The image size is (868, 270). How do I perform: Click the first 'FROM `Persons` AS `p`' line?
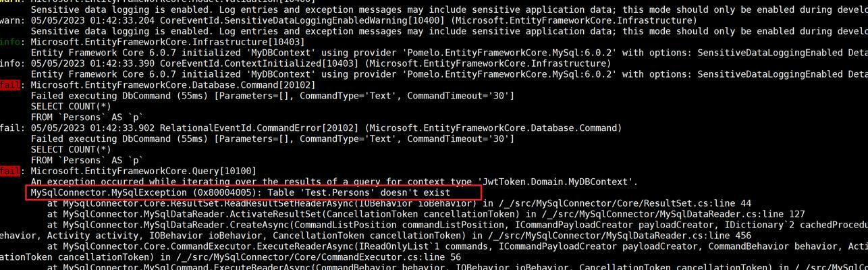click(x=87, y=117)
